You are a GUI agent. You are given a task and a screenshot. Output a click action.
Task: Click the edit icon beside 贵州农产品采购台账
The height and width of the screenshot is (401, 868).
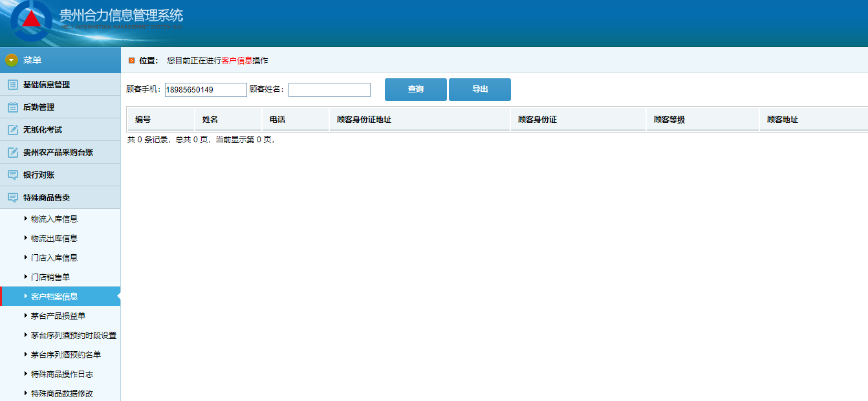click(x=12, y=153)
